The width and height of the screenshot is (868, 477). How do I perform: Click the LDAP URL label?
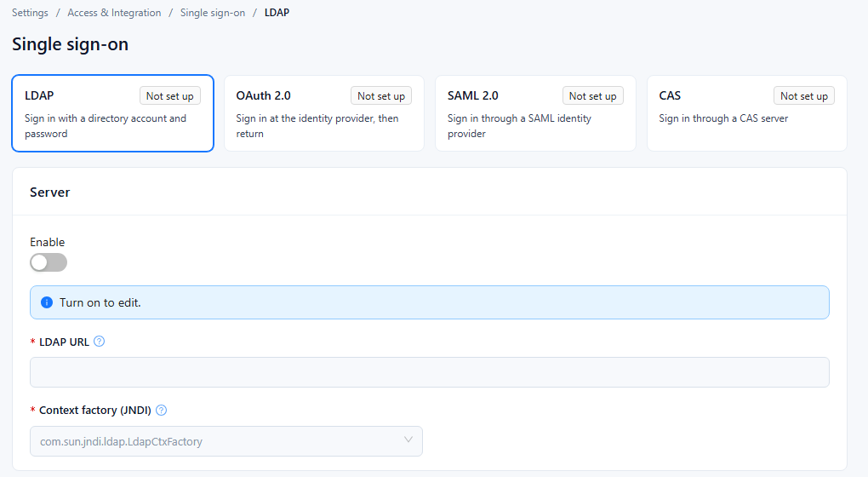[x=64, y=342]
